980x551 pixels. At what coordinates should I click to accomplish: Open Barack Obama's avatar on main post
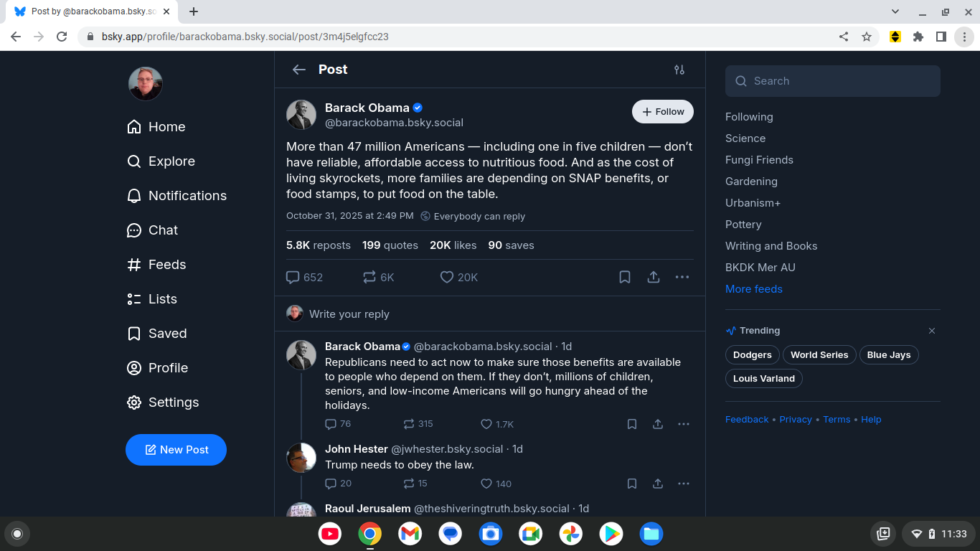click(x=301, y=115)
